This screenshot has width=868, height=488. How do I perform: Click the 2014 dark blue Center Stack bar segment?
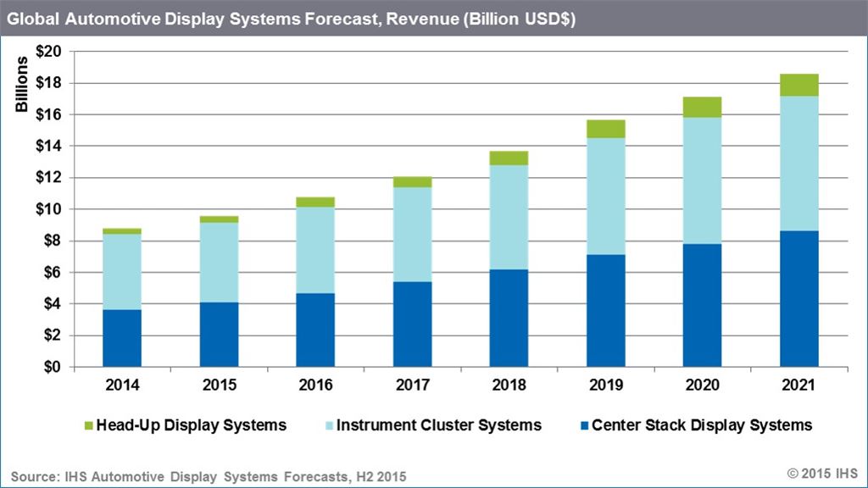[x=122, y=338]
